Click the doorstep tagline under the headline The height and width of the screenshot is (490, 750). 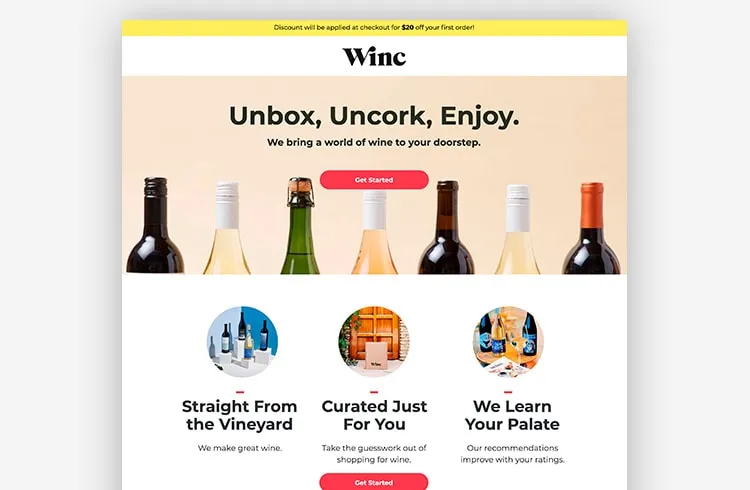374,143
